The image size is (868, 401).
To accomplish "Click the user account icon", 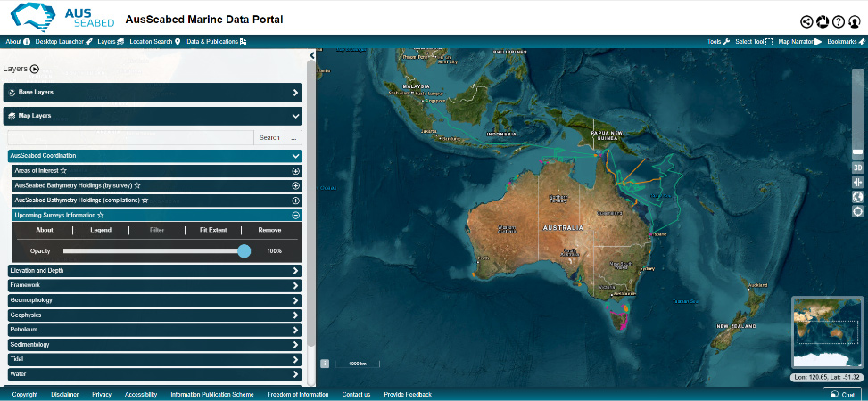I will [854, 22].
